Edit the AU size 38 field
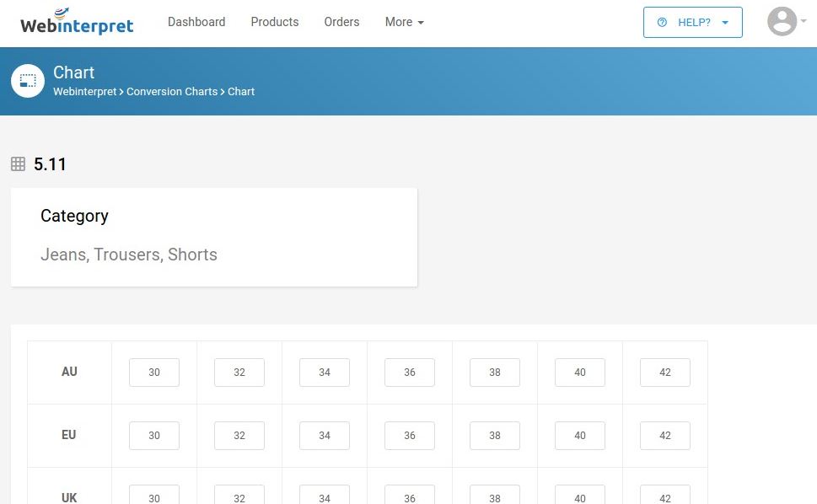The image size is (817, 504). point(495,373)
